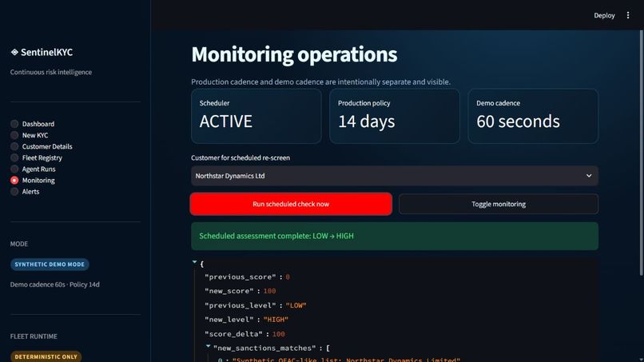
Task: Click the FLEET RUNTIME section label
Action: (x=34, y=336)
